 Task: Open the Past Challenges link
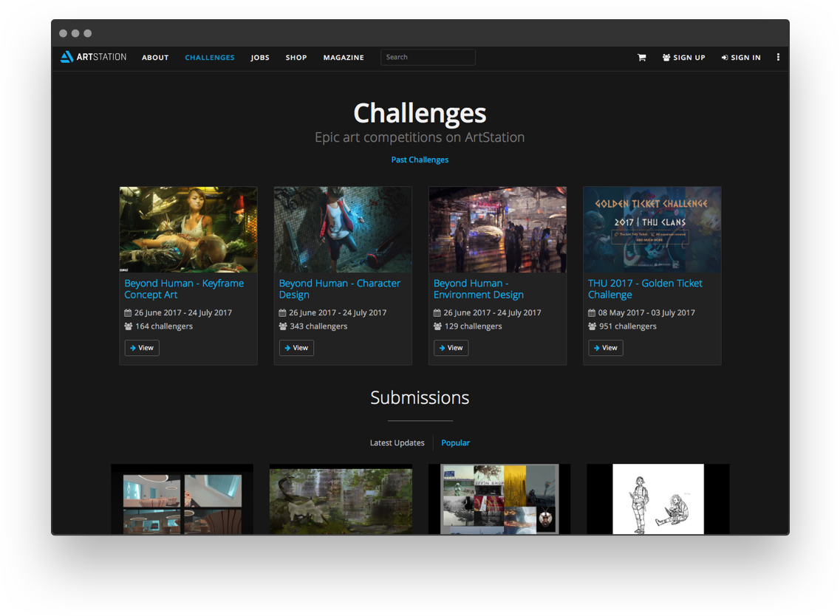420,160
